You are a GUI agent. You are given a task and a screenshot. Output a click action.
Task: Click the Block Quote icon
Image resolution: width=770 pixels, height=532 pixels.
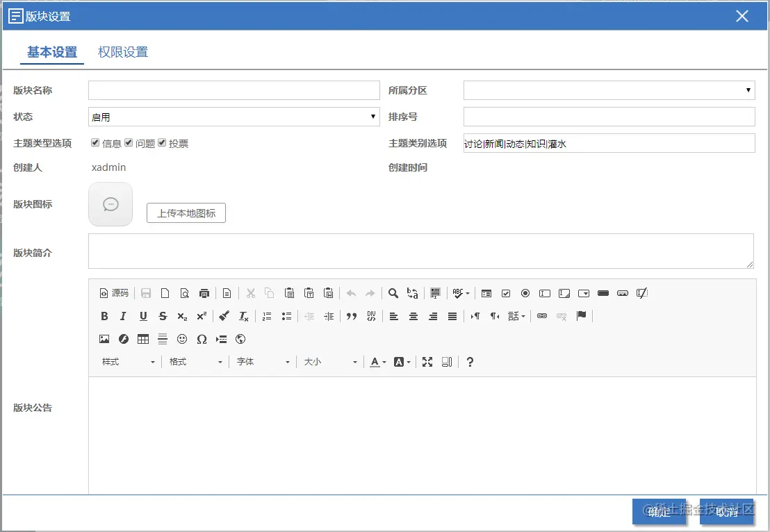351,316
